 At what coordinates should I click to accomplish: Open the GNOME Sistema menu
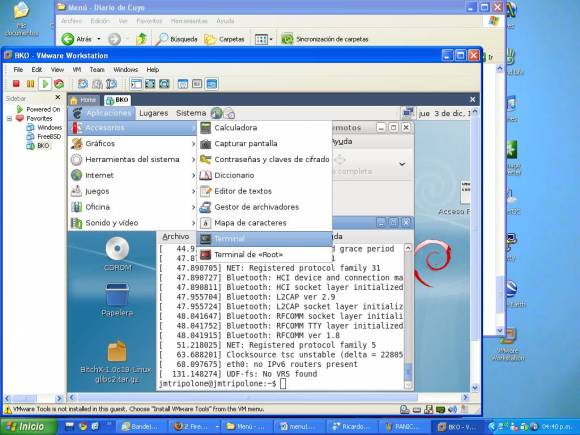click(191, 113)
